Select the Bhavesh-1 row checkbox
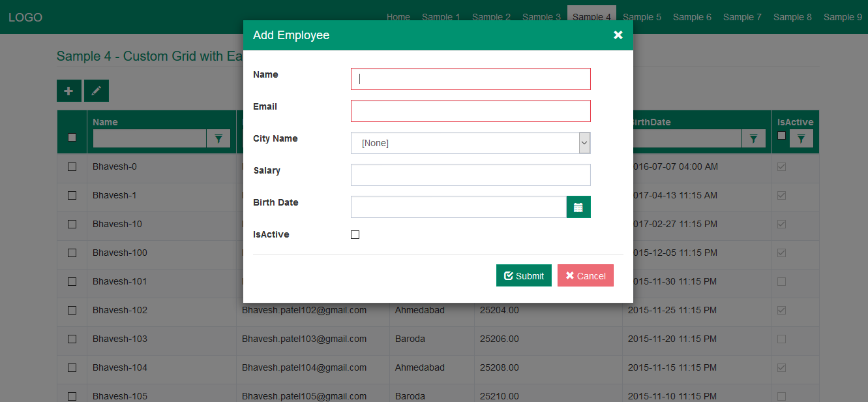The width and height of the screenshot is (868, 402). coord(72,196)
